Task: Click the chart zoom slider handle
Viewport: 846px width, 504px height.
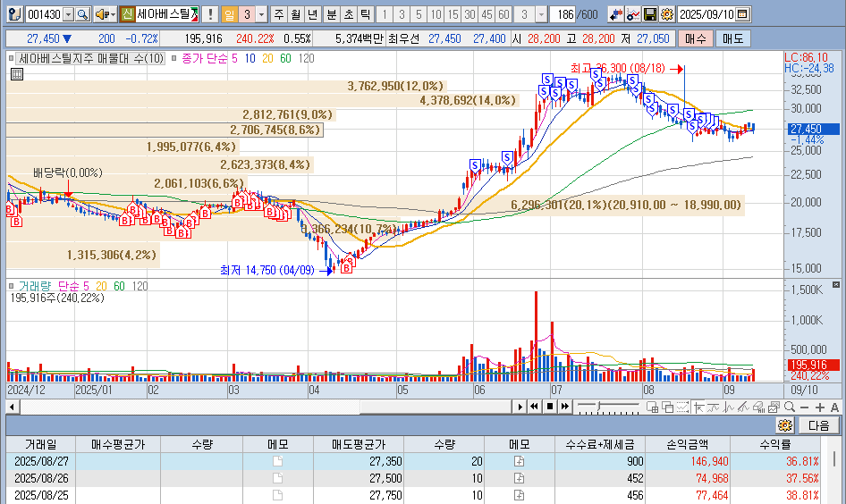Action: point(599,406)
